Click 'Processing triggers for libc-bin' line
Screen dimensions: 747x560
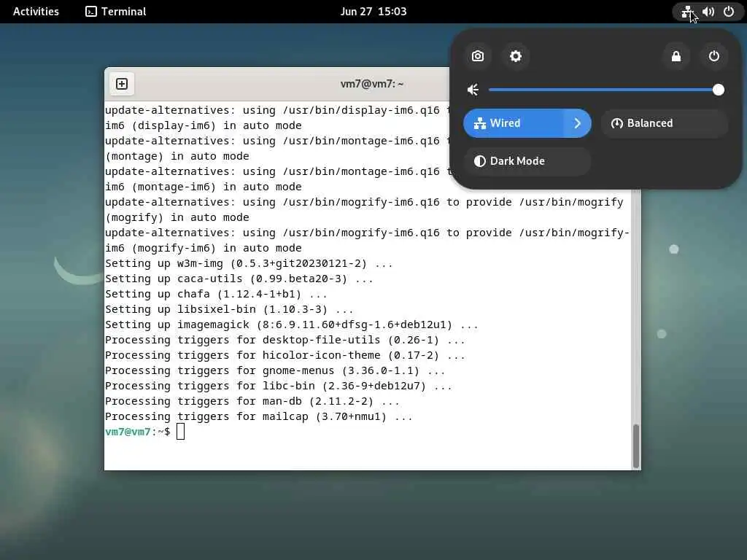coord(278,386)
